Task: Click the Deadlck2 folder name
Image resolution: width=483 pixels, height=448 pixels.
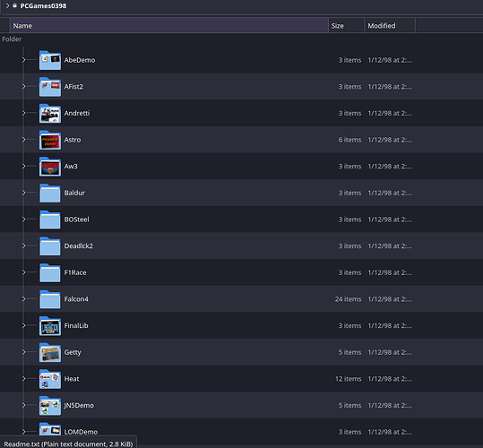Action: click(78, 246)
